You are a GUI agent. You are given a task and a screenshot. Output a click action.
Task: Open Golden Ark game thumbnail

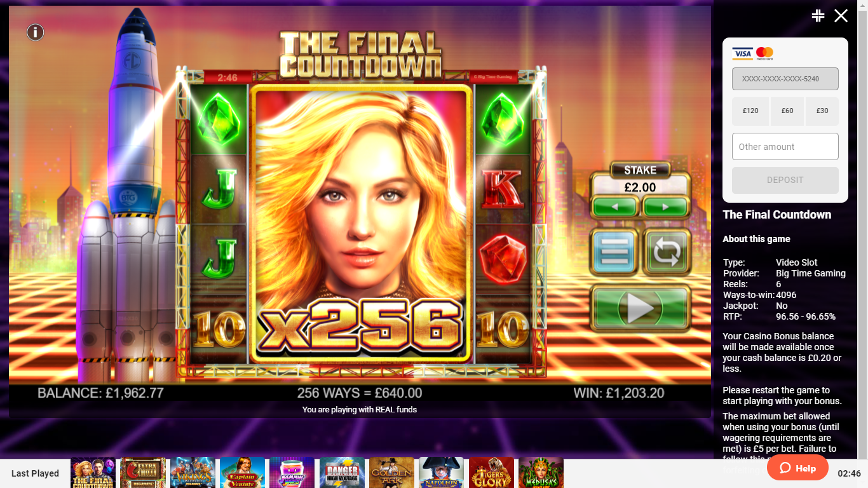[x=392, y=473]
